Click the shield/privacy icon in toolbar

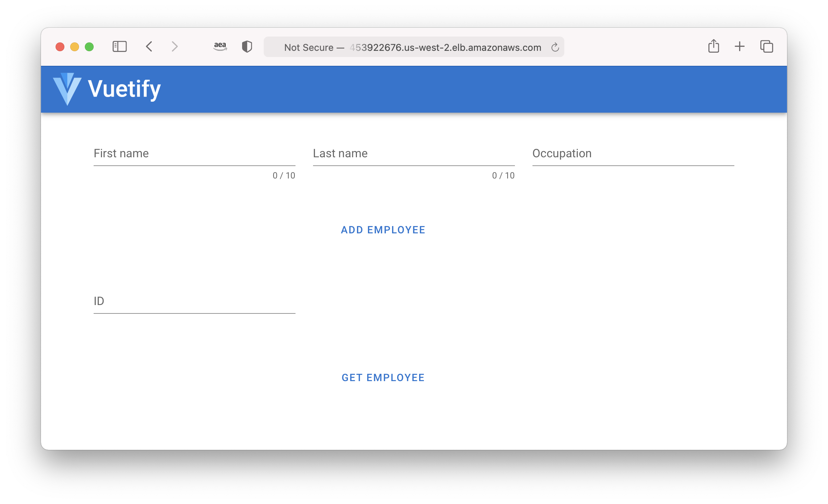[x=248, y=47]
